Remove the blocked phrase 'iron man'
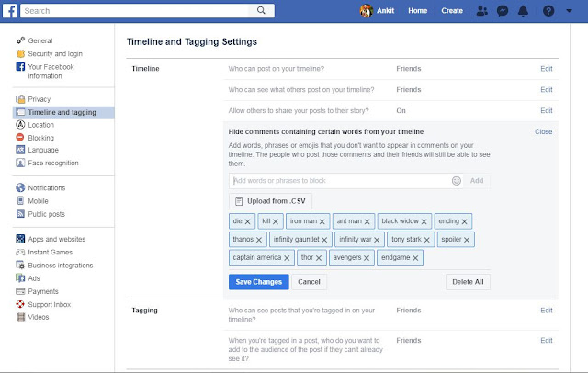This screenshot has width=588, height=373. [x=322, y=221]
